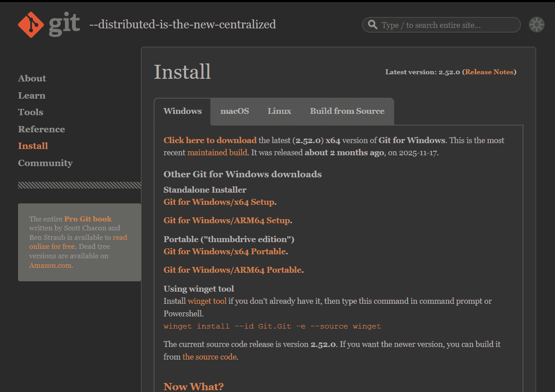Open 'the source code' link

pos(209,357)
